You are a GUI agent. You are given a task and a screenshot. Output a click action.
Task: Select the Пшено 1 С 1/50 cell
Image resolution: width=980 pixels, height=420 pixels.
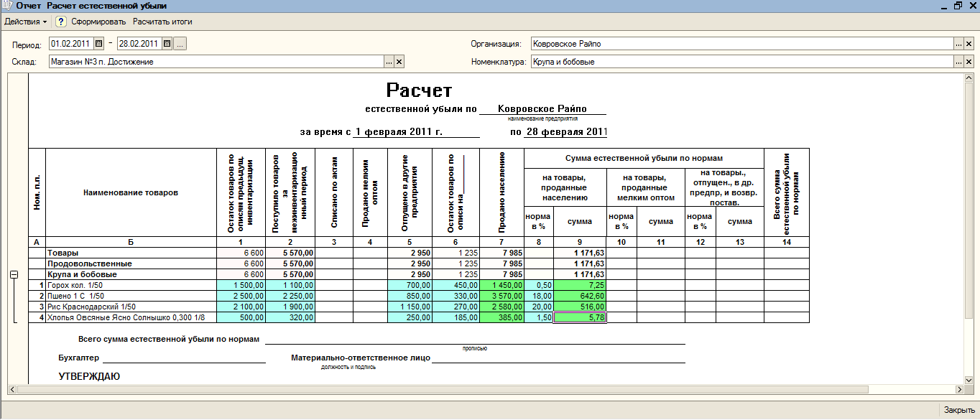click(x=131, y=297)
